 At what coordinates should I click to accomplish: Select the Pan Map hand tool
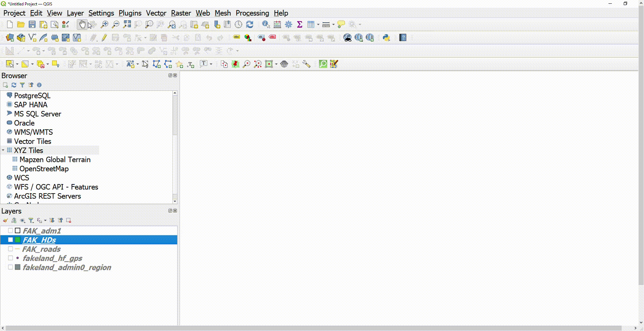(x=82, y=24)
